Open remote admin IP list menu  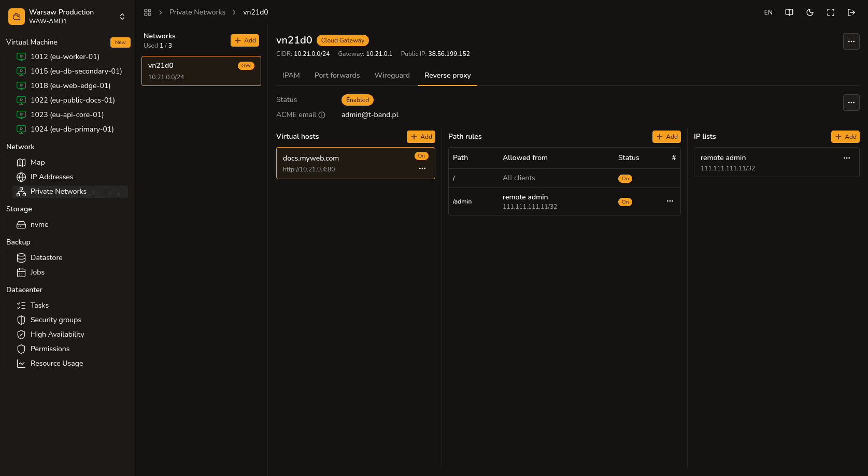pos(847,158)
